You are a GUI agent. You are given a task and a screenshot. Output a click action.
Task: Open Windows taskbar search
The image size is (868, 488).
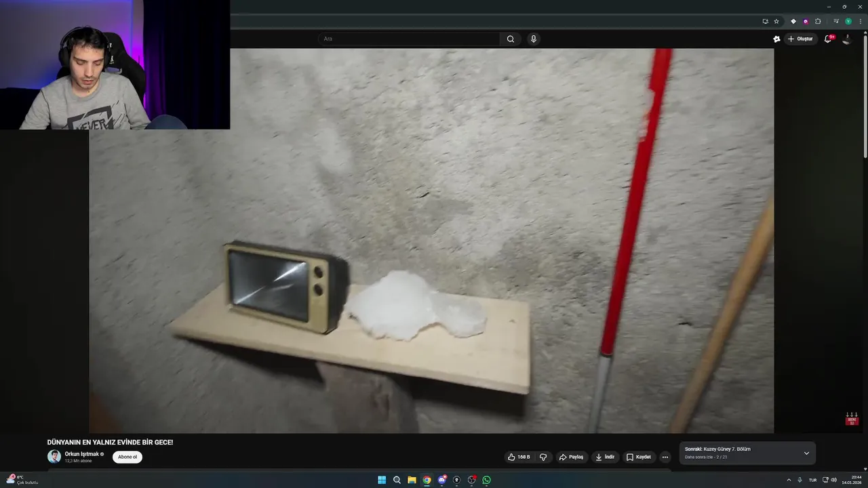397,480
